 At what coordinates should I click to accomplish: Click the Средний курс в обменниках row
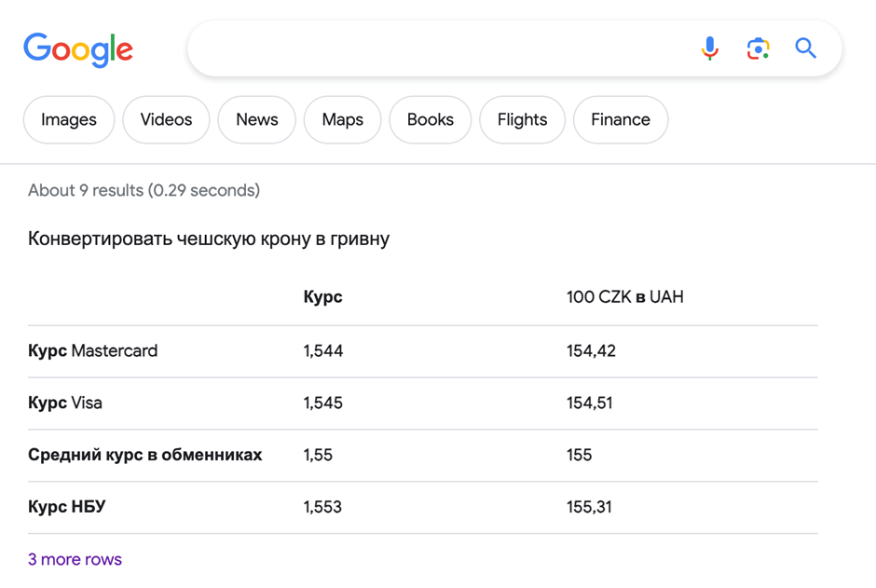[422, 455]
